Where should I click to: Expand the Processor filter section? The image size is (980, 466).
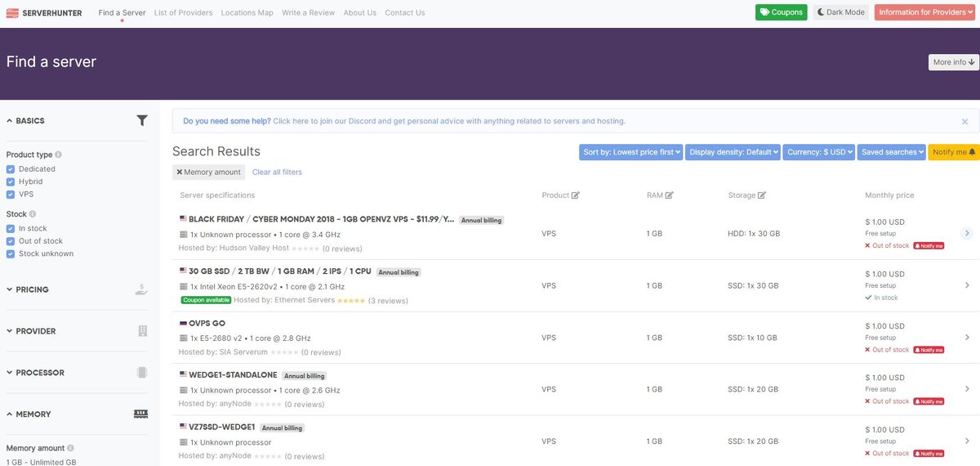point(35,373)
